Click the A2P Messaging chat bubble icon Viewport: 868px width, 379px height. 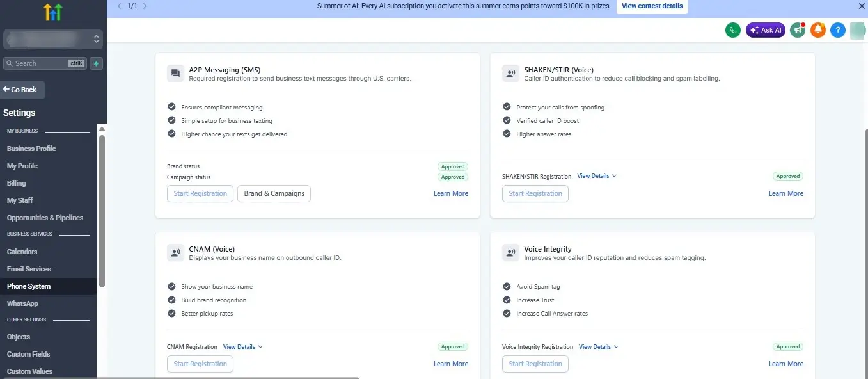175,74
